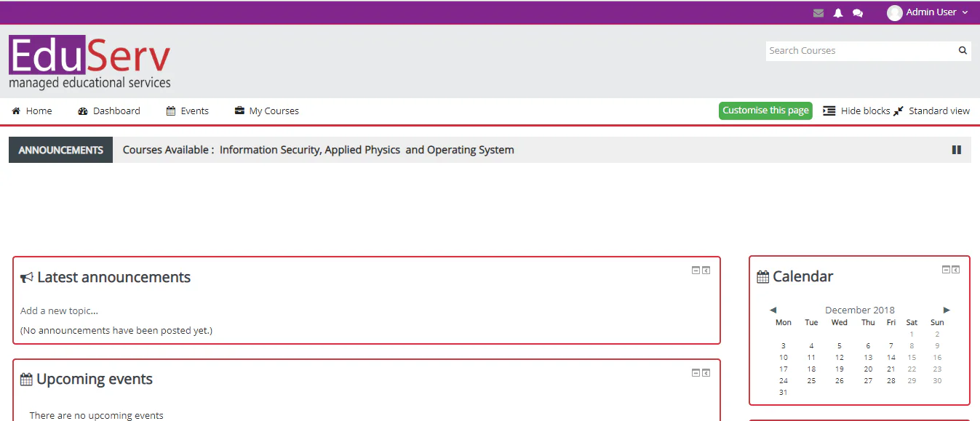Open the My Courses menu item
The height and width of the screenshot is (421, 980).
coord(267,111)
